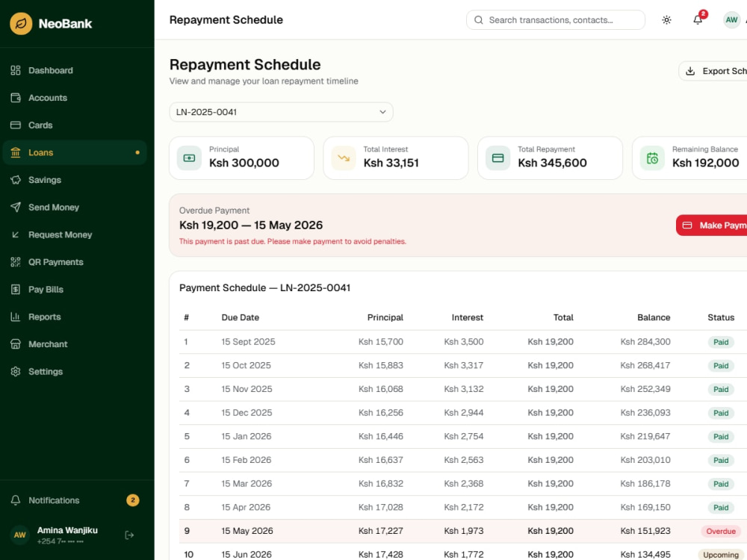Click the Export Schedule button
Image resolution: width=747 pixels, height=560 pixels.
(713, 71)
